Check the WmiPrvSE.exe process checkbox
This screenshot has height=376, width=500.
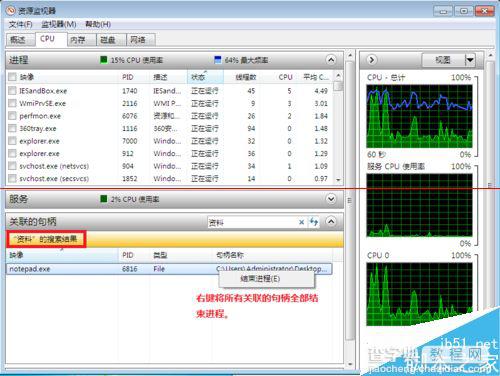point(12,103)
